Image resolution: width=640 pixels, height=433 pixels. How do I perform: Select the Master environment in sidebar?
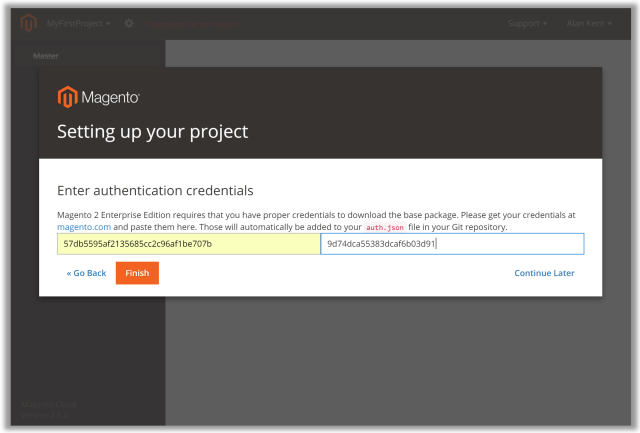click(x=46, y=56)
